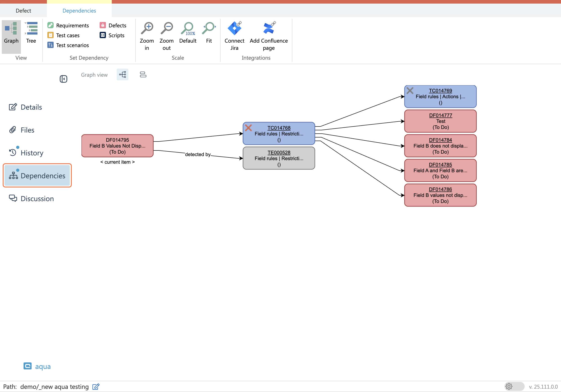Click the Connect Jira icon
This screenshot has height=392, width=561.
click(234, 28)
